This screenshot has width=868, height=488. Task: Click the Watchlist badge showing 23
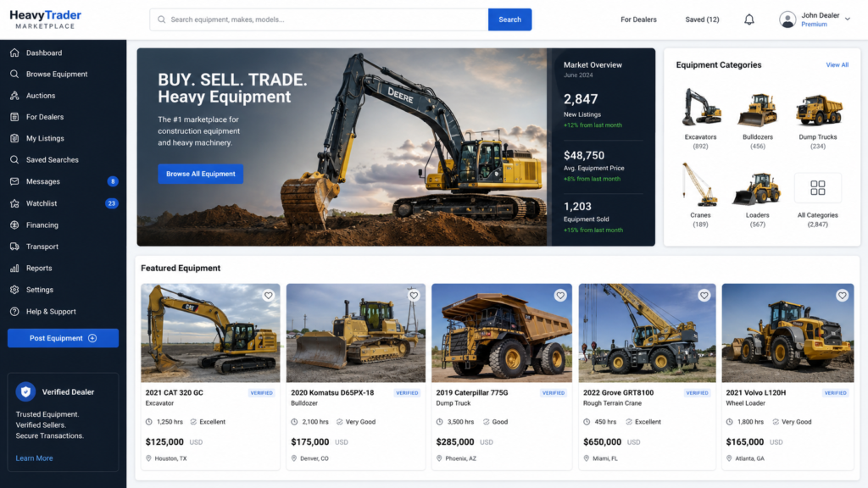click(x=112, y=203)
